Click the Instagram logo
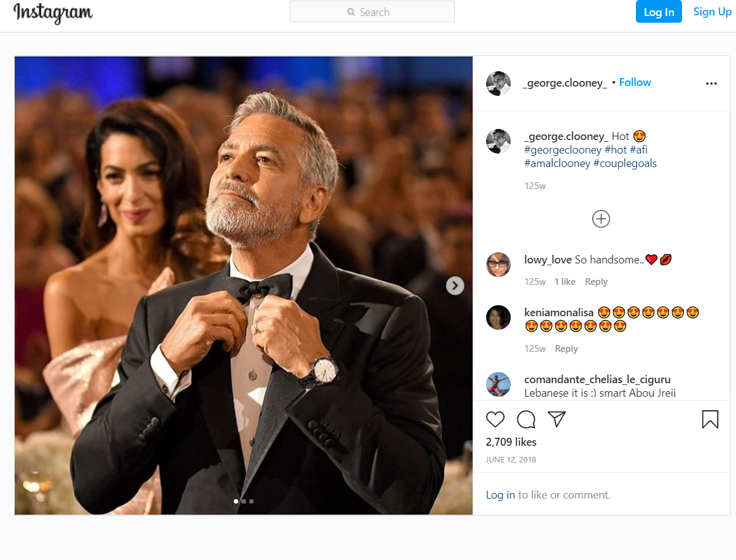Viewport: 736px width, 560px height. pos(53,13)
